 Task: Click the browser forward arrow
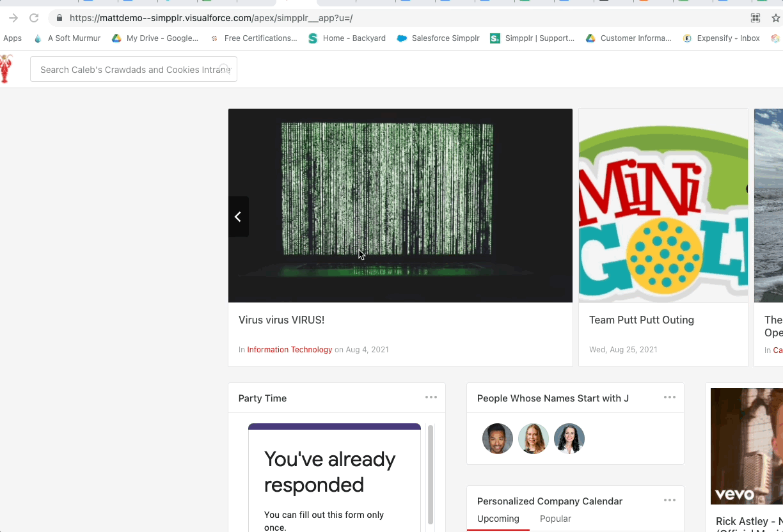point(13,18)
